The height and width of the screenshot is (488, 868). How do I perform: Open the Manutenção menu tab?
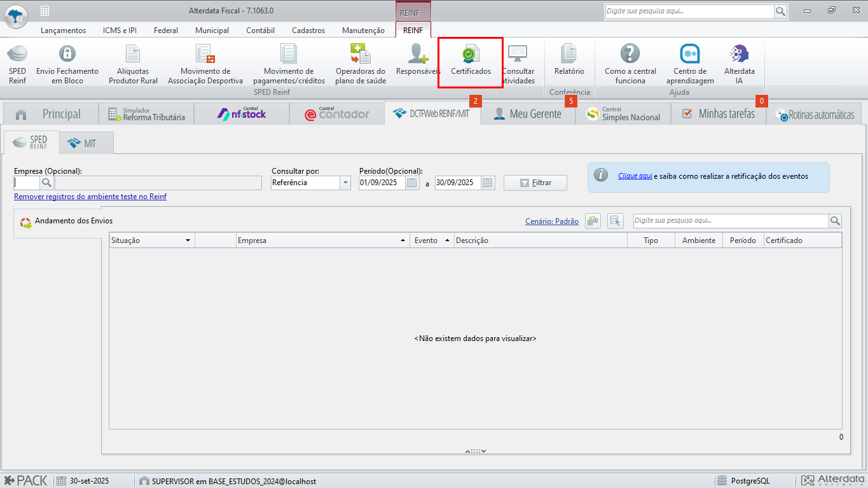pyautogui.click(x=363, y=30)
